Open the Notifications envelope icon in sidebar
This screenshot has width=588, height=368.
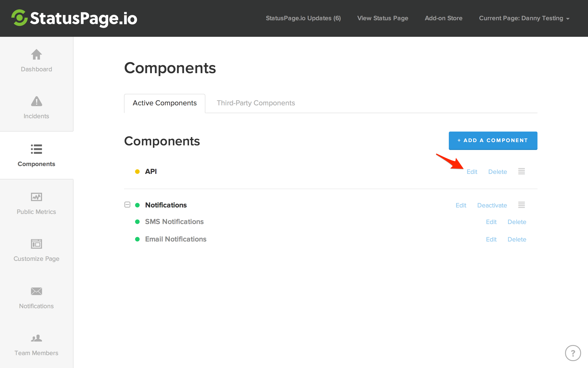[x=37, y=291]
